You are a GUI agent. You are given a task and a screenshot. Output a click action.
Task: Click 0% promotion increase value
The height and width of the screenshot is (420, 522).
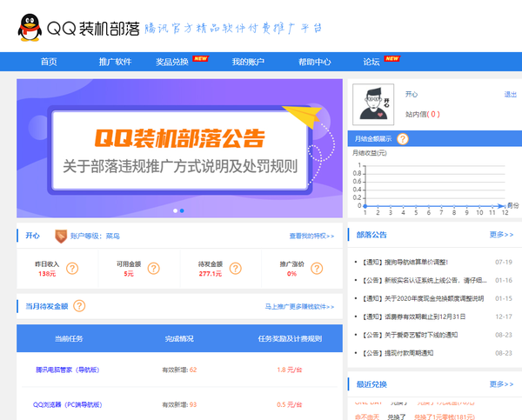pyautogui.click(x=291, y=274)
